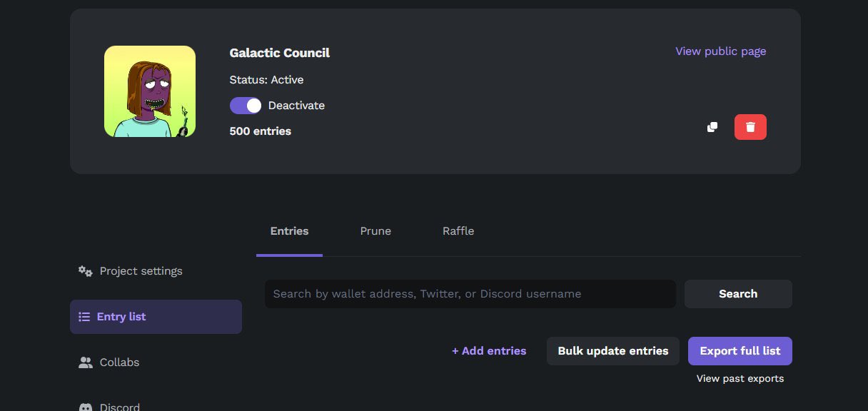Click the Discord logo icon in sidebar
Image resolution: width=868 pixels, height=411 pixels.
click(x=86, y=407)
